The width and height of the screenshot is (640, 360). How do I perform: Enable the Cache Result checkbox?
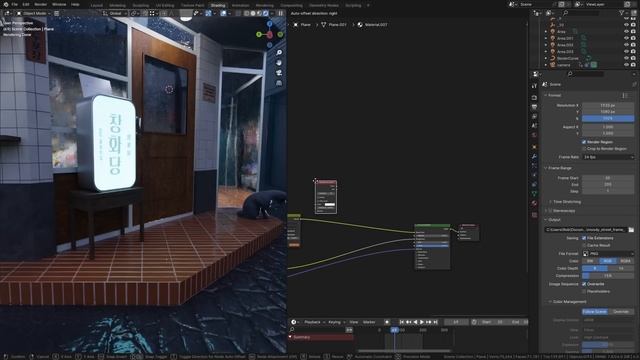584,245
